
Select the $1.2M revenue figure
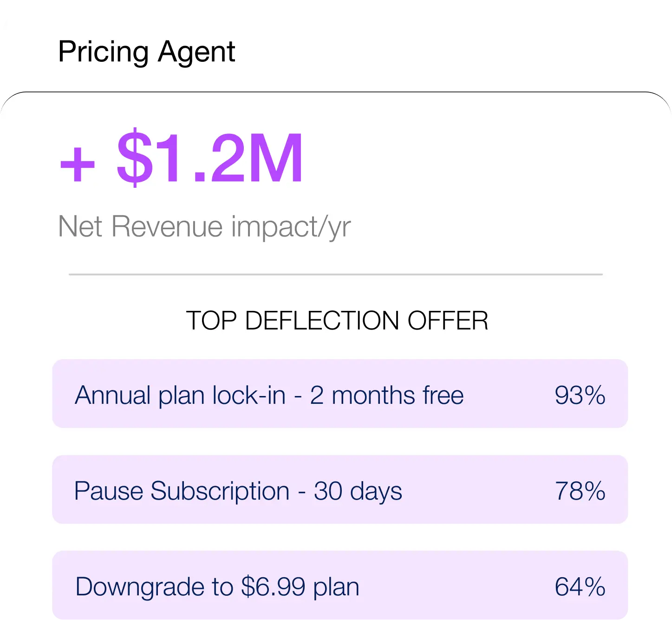coord(210,158)
